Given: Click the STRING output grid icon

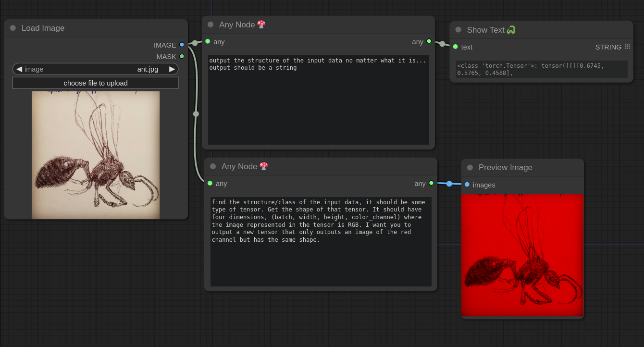Looking at the screenshot, I should coord(627,47).
